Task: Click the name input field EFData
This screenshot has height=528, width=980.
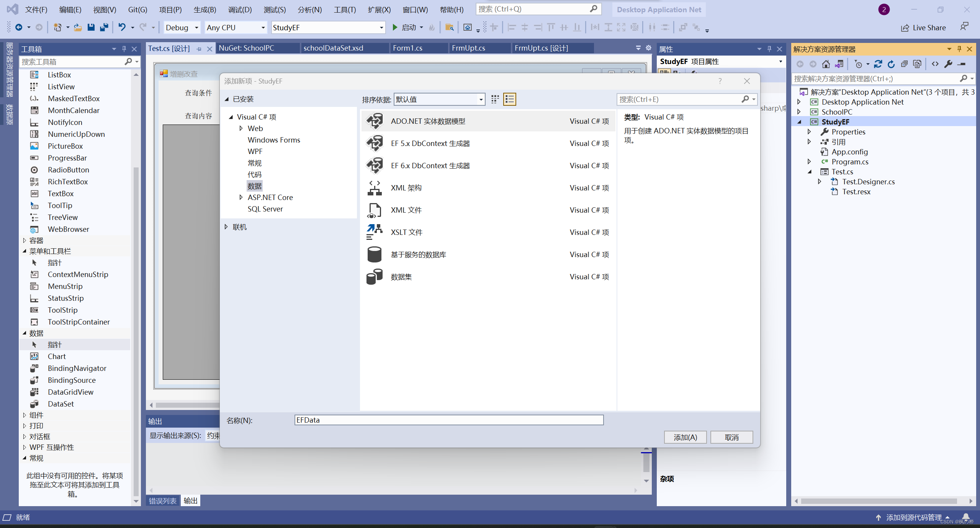Action: coord(448,420)
